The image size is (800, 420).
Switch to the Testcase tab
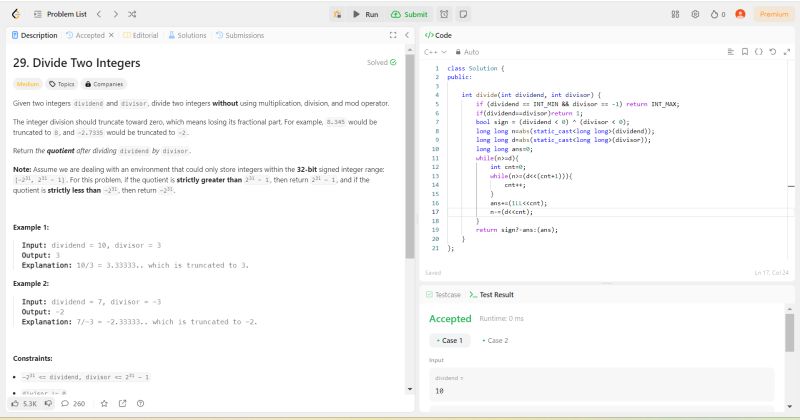(x=443, y=294)
